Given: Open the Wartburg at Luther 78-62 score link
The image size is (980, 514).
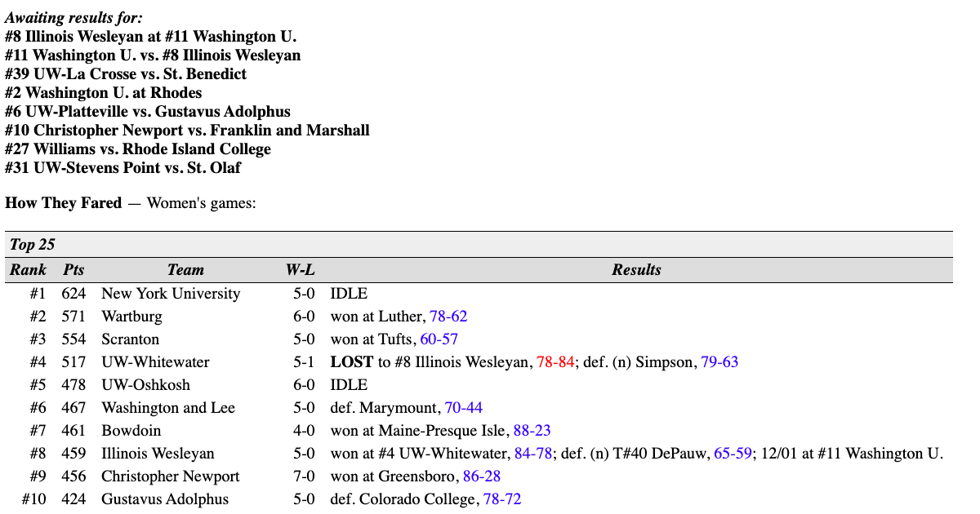Looking at the screenshot, I should [x=448, y=317].
